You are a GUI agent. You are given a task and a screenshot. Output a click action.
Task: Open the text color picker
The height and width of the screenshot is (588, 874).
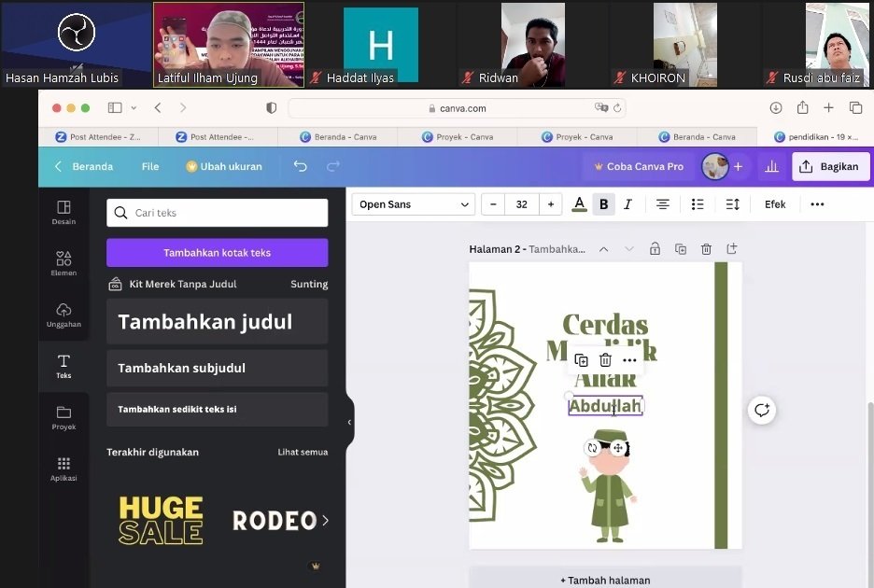point(579,204)
